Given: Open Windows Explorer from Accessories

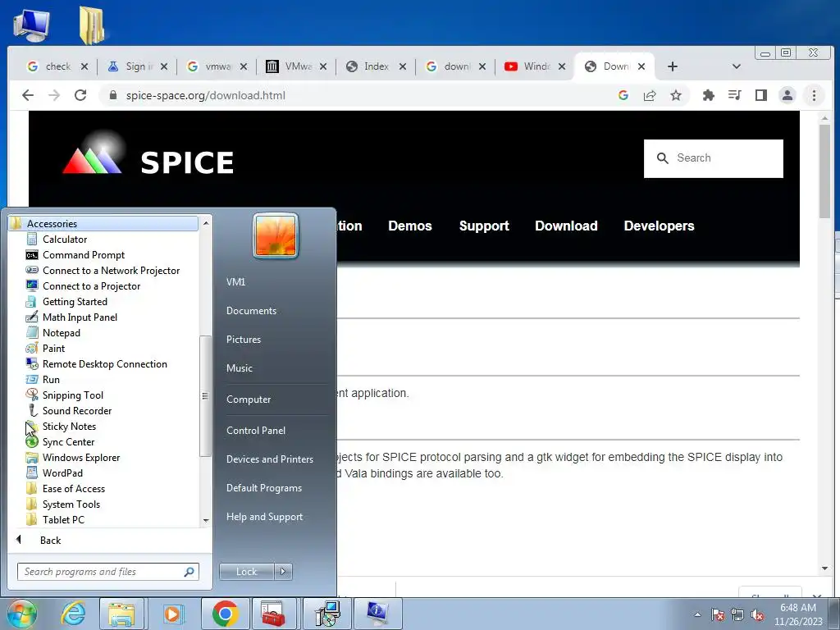Looking at the screenshot, I should (81, 457).
